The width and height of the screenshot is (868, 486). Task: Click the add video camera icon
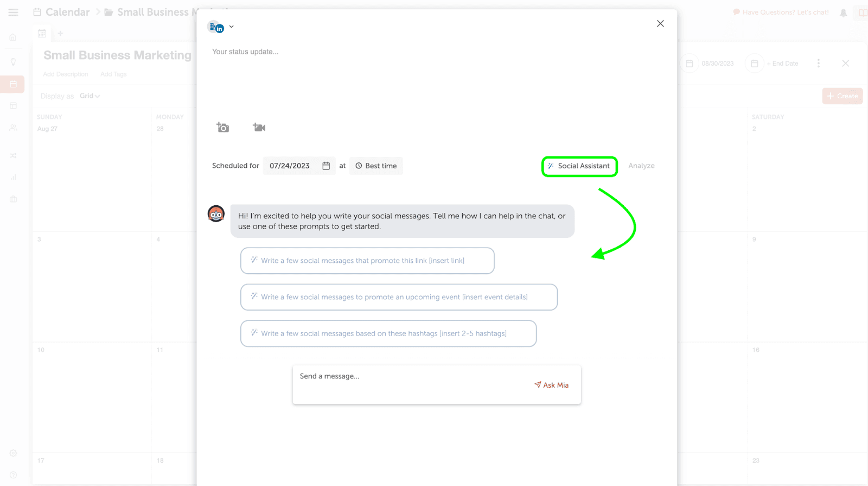coord(259,128)
